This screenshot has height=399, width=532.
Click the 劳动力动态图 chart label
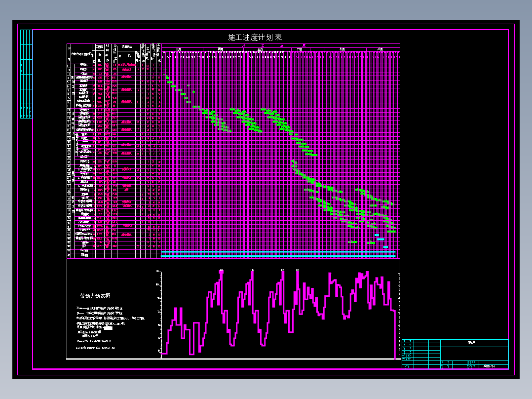pyautogui.click(x=95, y=296)
